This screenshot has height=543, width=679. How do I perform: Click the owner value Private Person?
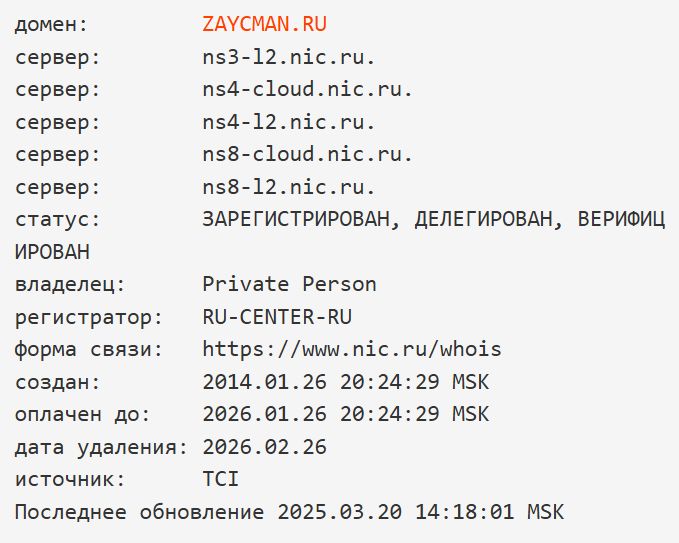[x=289, y=284]
